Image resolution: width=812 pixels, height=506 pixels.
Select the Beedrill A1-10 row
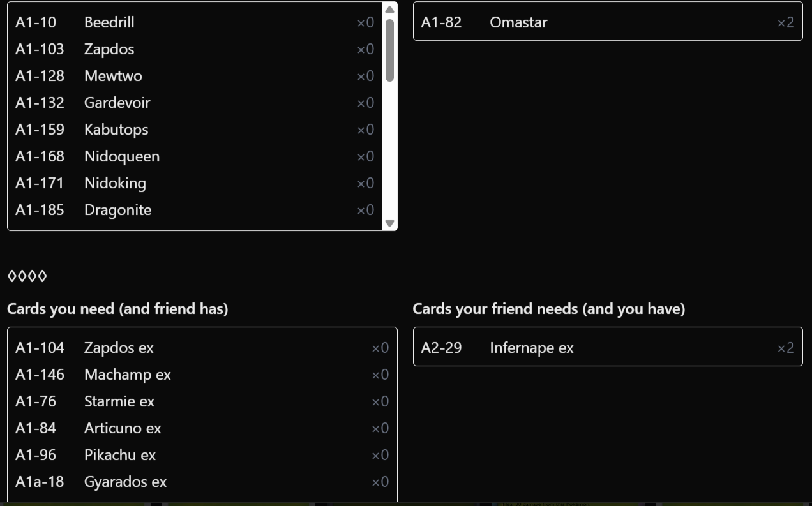(195, 22)
